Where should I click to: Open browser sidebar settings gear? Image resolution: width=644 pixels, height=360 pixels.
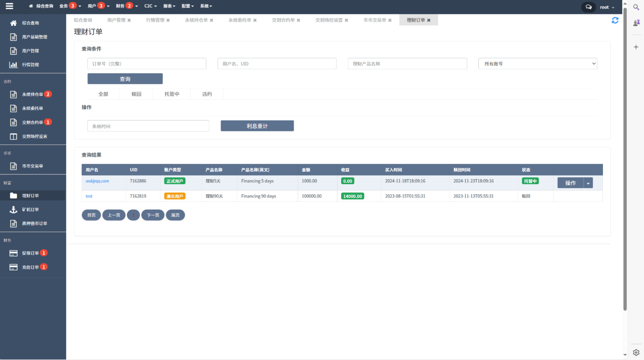tap(636, 352)
